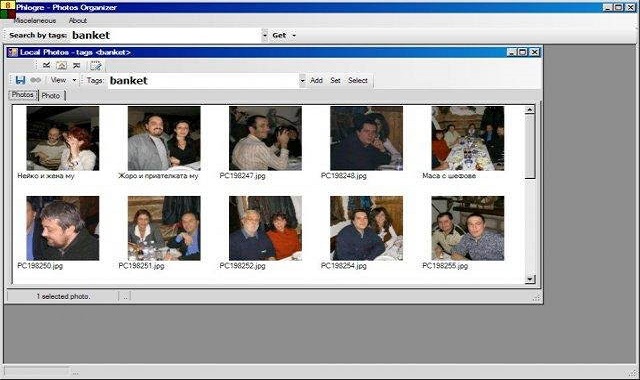
Task: Select the PC198252.jpg thumbnail
Action: [265, 228]
